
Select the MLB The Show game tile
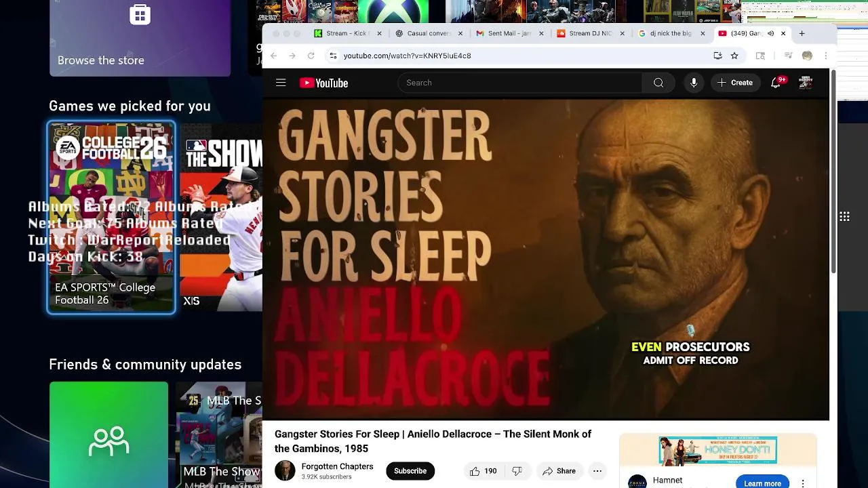pos(221,218)
